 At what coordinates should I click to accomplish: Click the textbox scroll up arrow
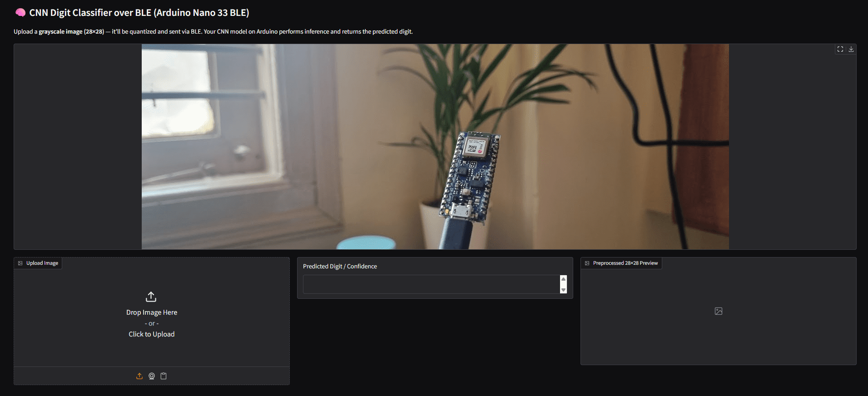point(563,279)
